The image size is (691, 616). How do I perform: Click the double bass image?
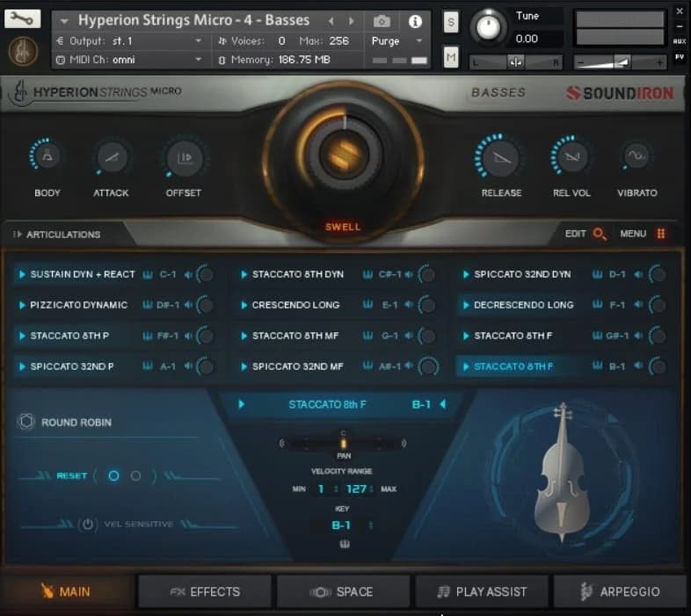point(562,472)
